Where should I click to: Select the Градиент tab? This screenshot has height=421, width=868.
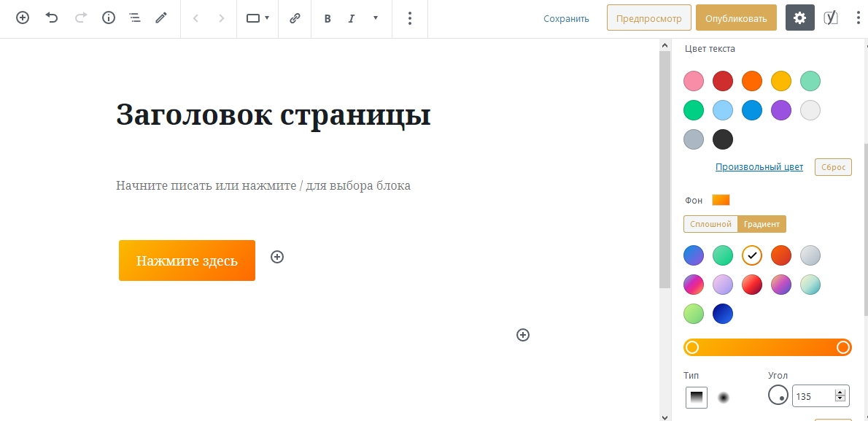pyautogui.click(x=762, y=224)
